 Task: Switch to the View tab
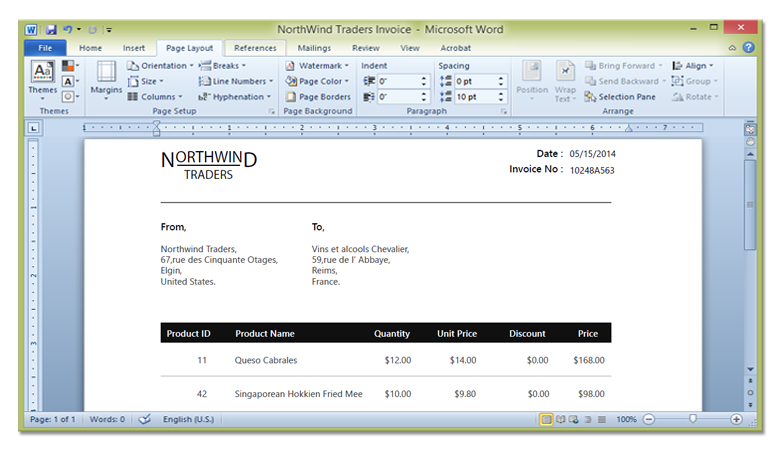coord(410,48)
